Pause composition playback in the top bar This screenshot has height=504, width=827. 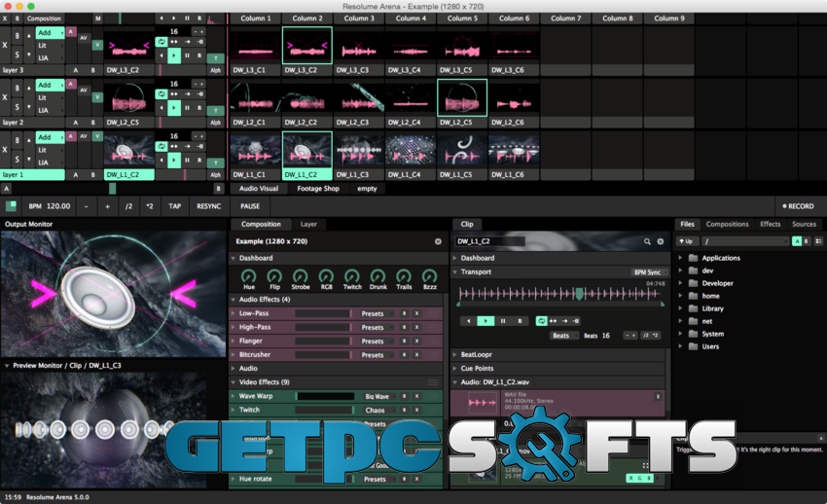pyautogui.click(x=187, y=18)
